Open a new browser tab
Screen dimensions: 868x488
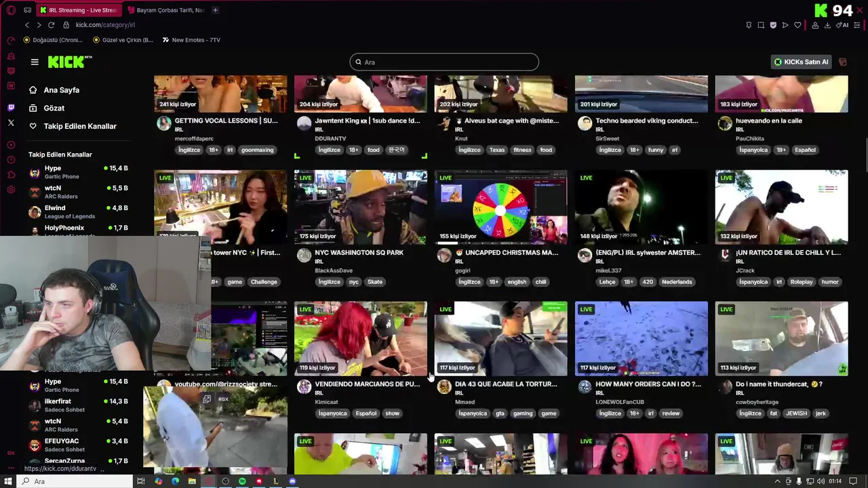click(x=215, y=10)
